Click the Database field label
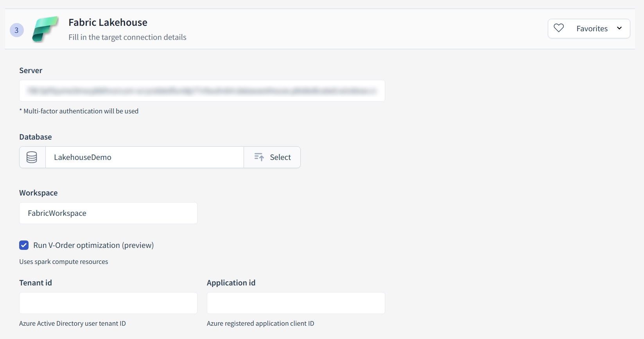644x339 pixels. coord(36,137)
